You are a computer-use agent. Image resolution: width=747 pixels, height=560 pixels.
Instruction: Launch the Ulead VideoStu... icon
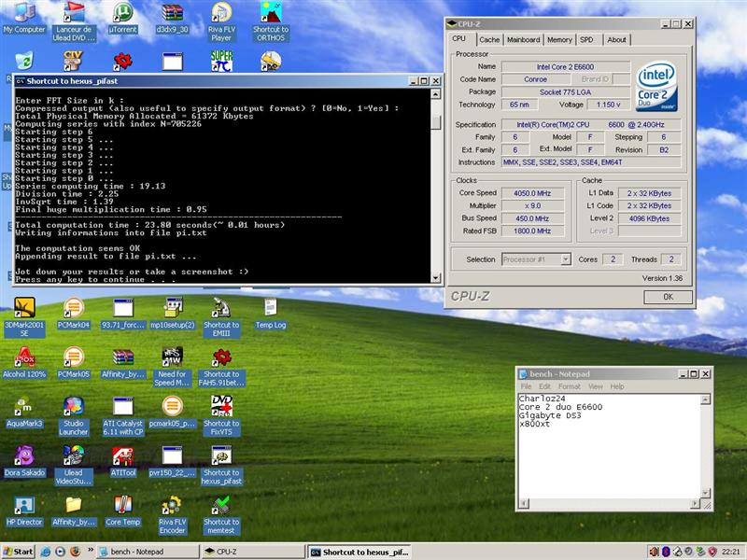tap(74, 465)
